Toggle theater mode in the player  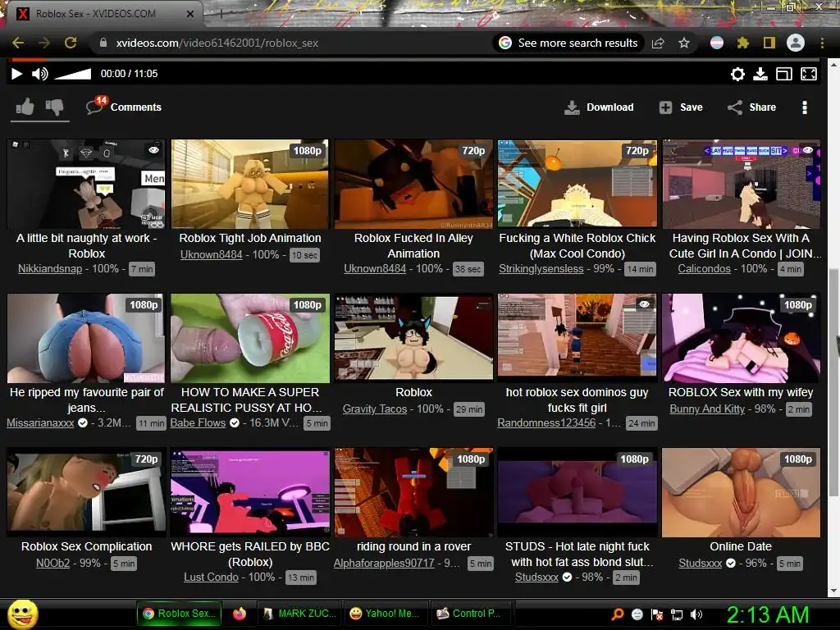(784, 74)
